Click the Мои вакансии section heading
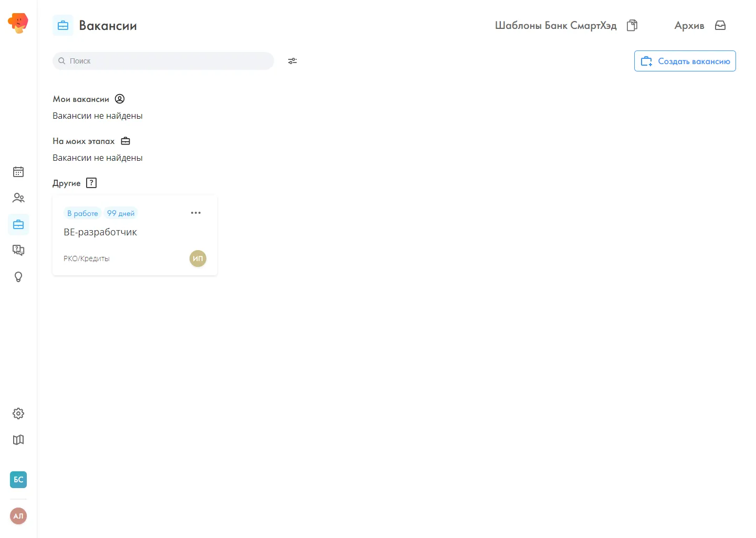Viewport: 756px width, 538px height. [x=81, y=99]
